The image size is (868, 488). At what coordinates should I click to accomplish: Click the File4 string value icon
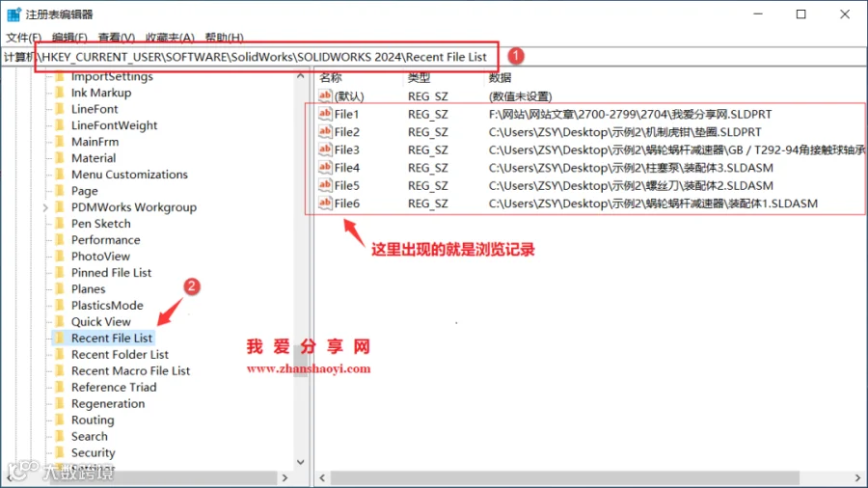coord(325,168)
